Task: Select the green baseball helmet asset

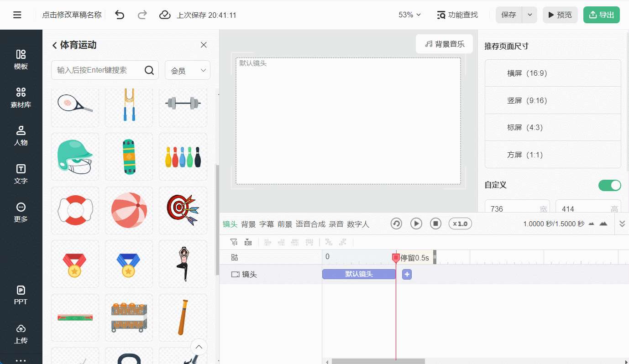Action: click(x=75, y=157)
